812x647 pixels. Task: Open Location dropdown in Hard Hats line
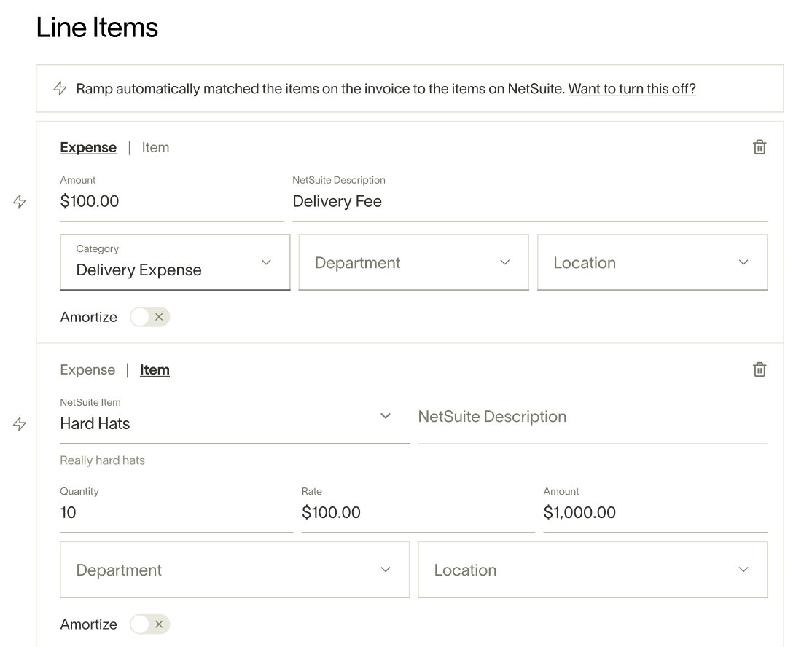click(x=593, y=570)
